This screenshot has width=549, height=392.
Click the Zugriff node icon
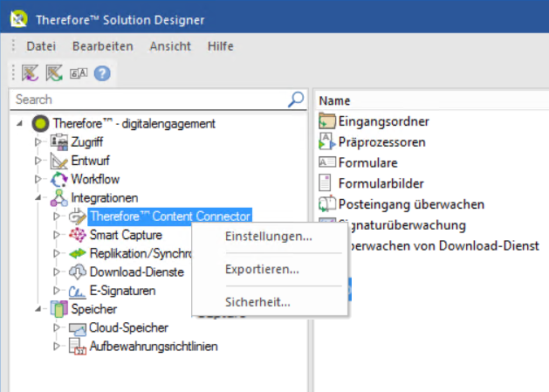click(x=59, y=142)
